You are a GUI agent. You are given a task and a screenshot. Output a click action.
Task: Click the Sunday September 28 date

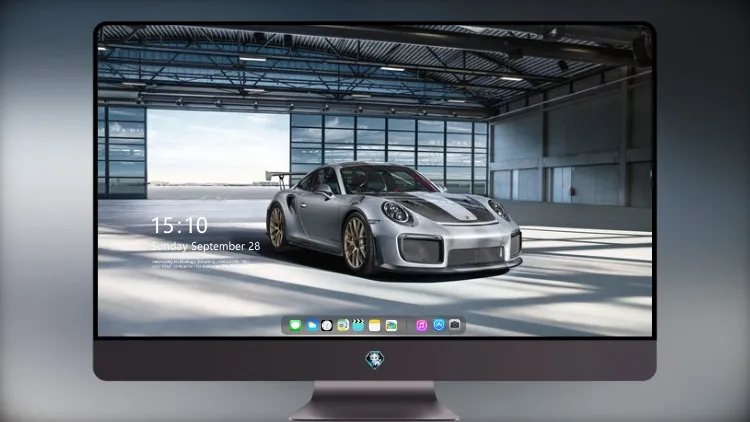click(x=206, y=246)
